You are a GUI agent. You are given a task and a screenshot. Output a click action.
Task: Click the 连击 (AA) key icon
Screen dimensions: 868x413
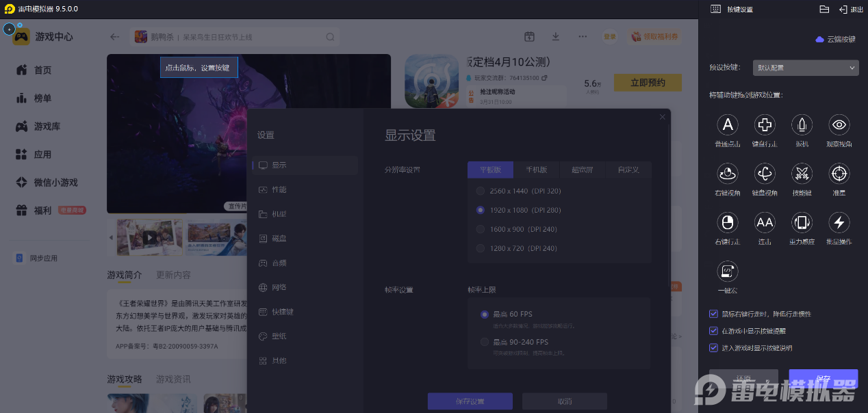[765, 222]
